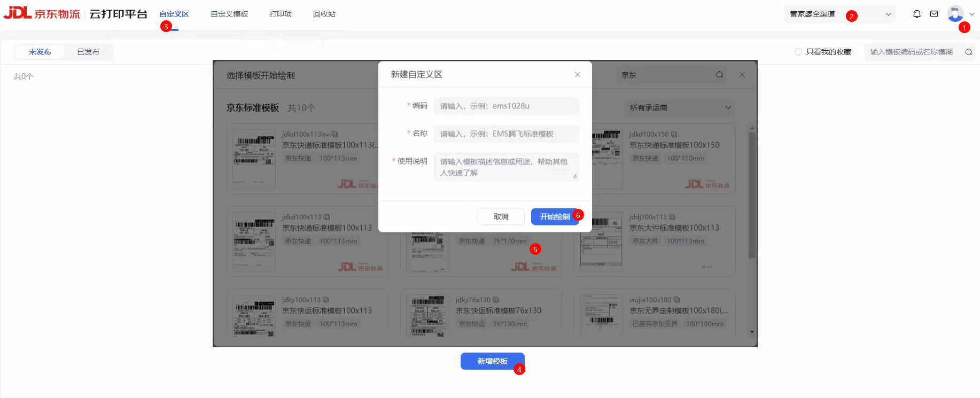Image resolution: width=980 pixels, height=398 pixels.
Task: Expand the user account chevron menu
Action: [971, 14]
